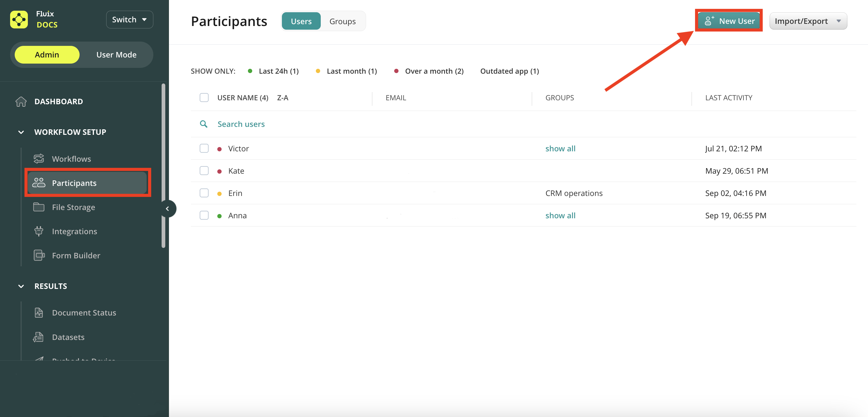Click the Document Status file icon
Image resolution: width=868 pixels, height=417 pixels.
[39, 313]
